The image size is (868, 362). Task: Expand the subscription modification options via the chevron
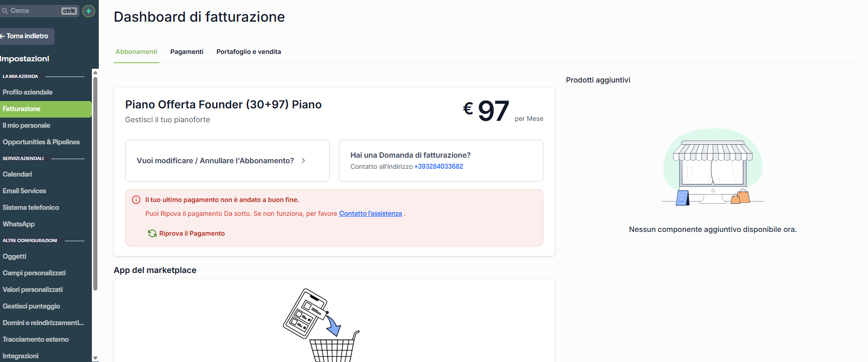303,160
